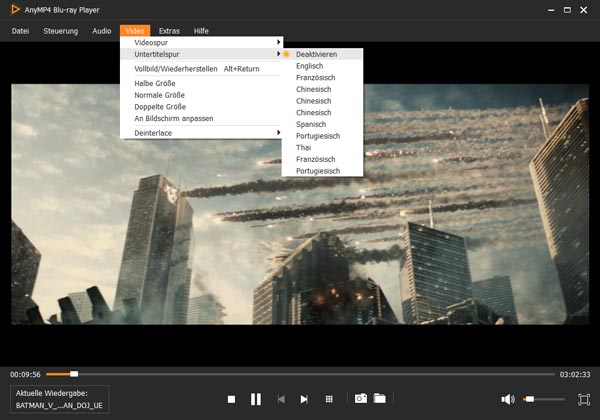Click the Aktuelle Wiedergabe title box
This screenshot has width=600, height=420.
[60, 399]
